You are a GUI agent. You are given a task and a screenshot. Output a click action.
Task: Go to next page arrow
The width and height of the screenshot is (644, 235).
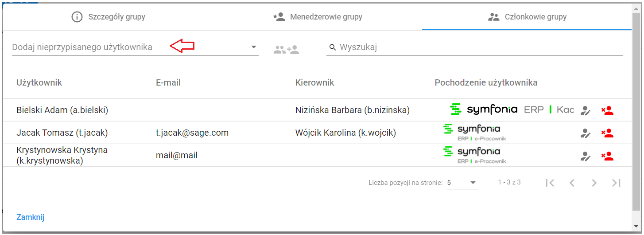click(x=594, y=183)
